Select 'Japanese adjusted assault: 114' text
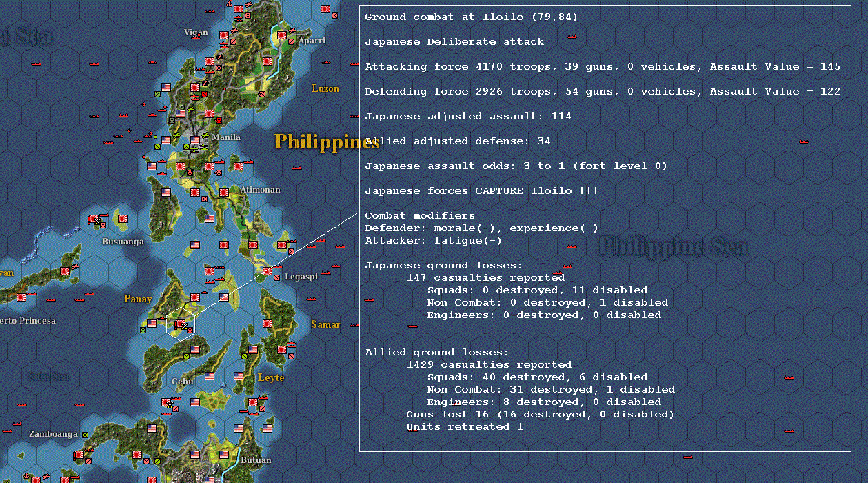Screen dimensions: 868x483 (x=468, y=117)
